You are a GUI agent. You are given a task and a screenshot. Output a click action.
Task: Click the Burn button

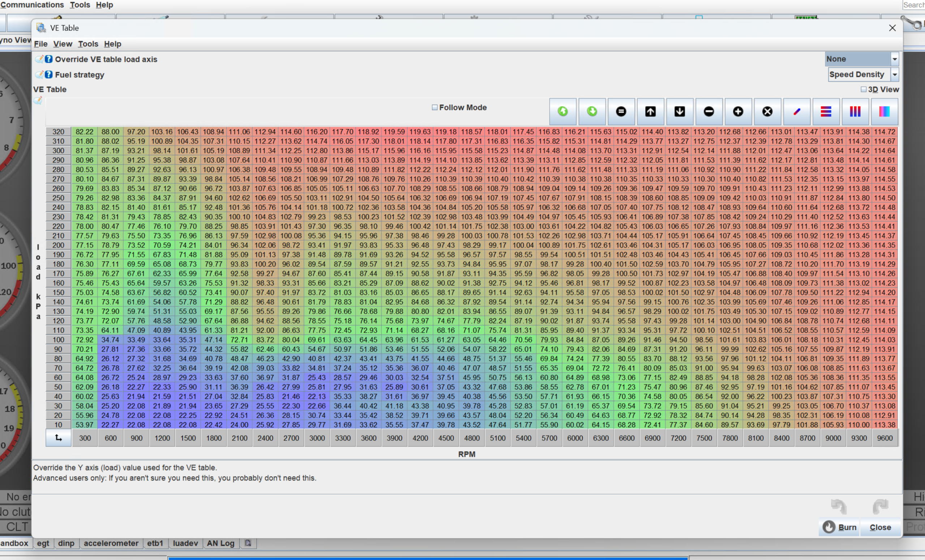click(840, 527)
